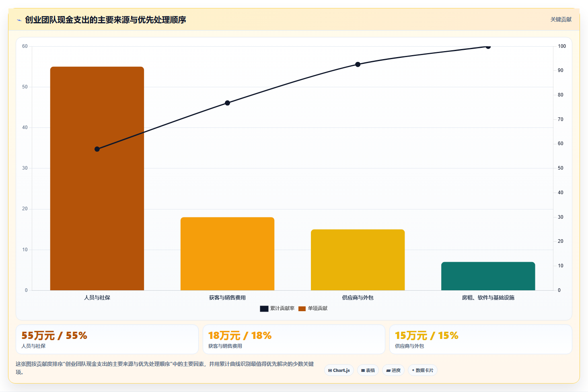Viewport: 588px width, 392px height.
Task: Select the 55万元 / 55% data card
Action: tap(107, 339)
